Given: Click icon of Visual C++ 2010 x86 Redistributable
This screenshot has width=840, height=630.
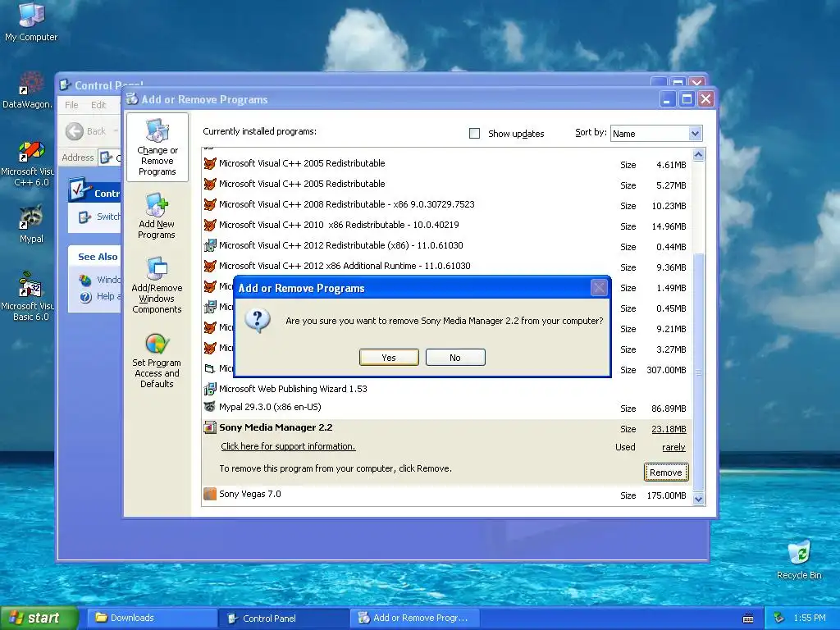Looking at the screenshot, I should [210, 225].
